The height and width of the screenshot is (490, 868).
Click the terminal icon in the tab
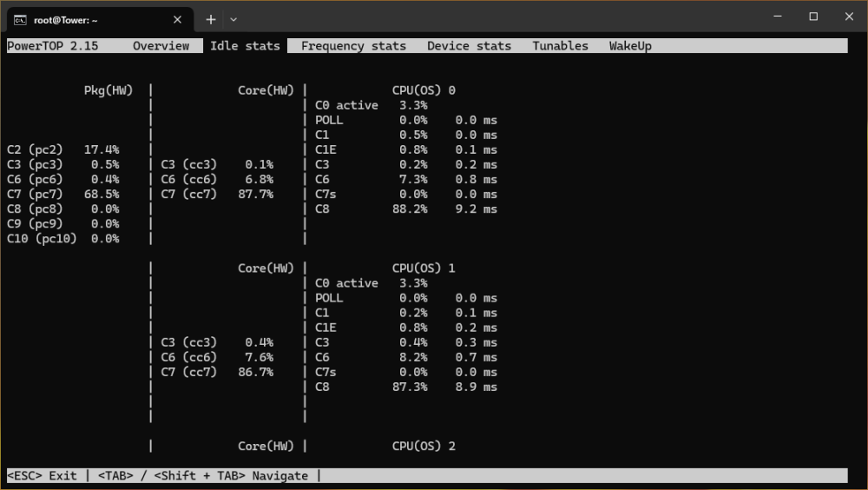click(x=20, y=21)
